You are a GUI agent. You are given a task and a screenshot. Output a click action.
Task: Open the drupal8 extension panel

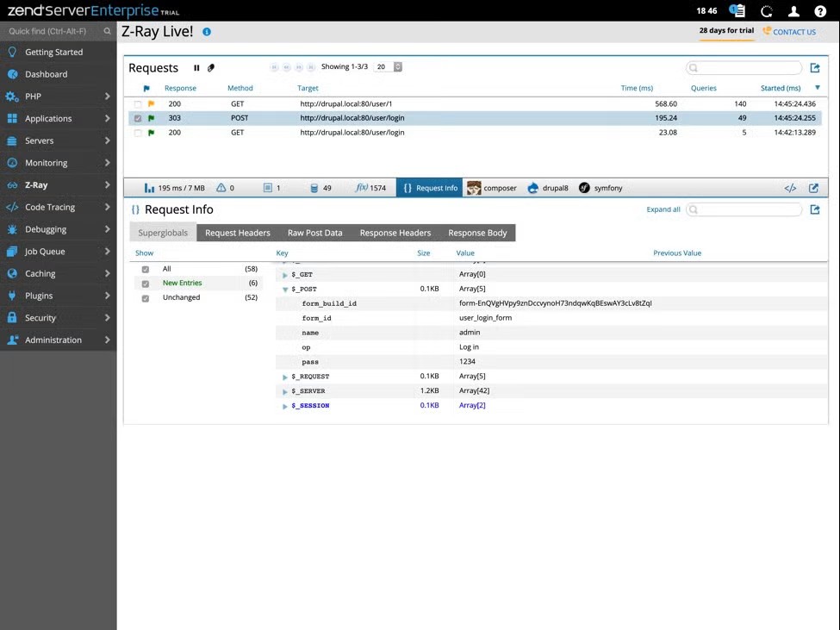(548, 188)
